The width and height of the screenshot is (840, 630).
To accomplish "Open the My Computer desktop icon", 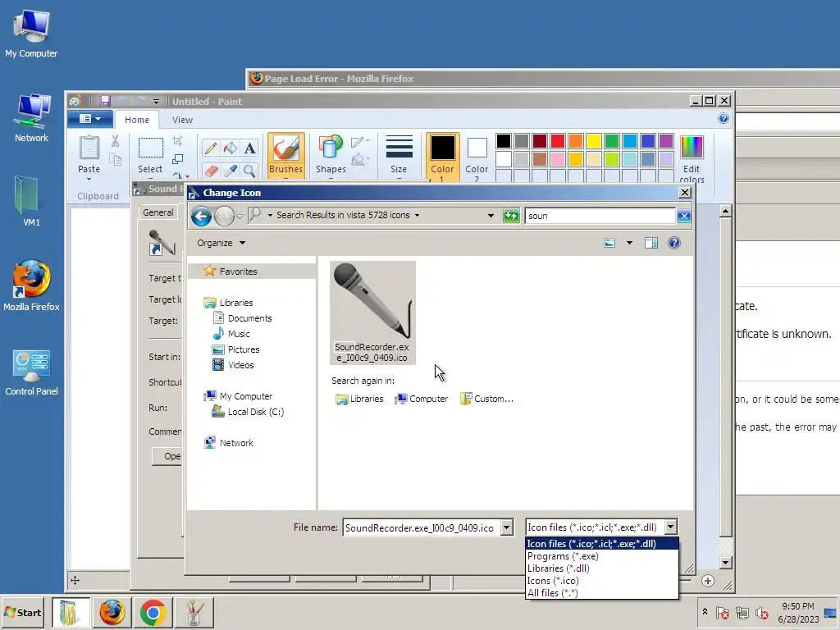I will (x=31, y=33).
